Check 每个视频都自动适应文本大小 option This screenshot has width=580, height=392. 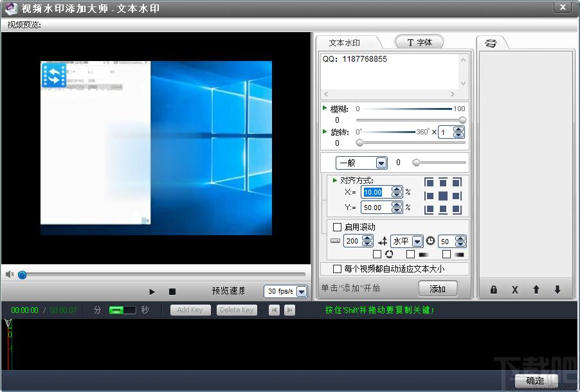click(337, 269)
